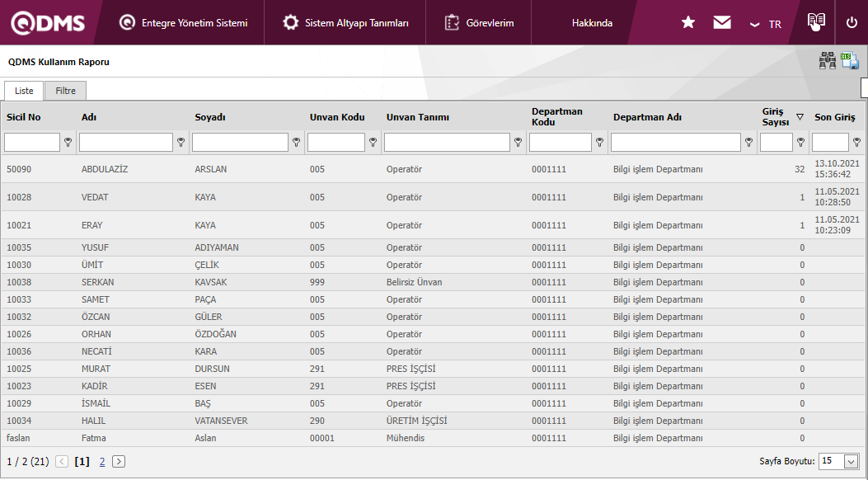This screenshot has width=868, height=480.
Task: Toggle the Giriş Sayısı sort arrow
Action: (800, 117)
